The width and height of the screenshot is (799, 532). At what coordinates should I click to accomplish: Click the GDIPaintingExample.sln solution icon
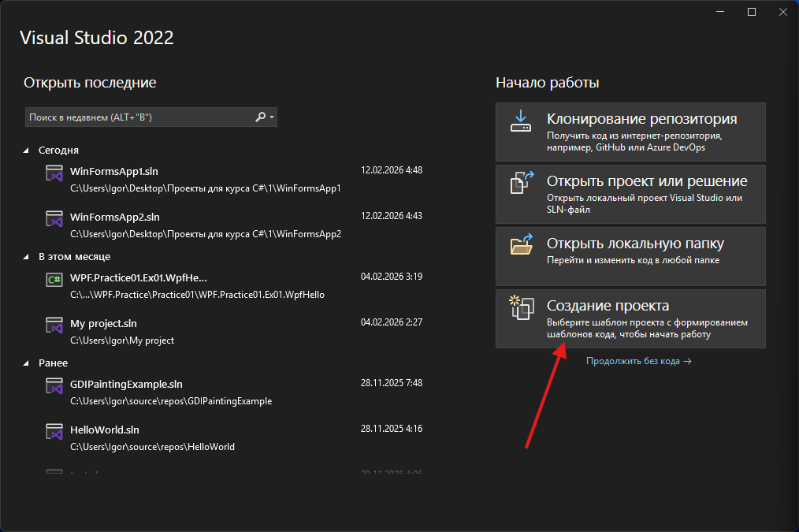[54, 386]
